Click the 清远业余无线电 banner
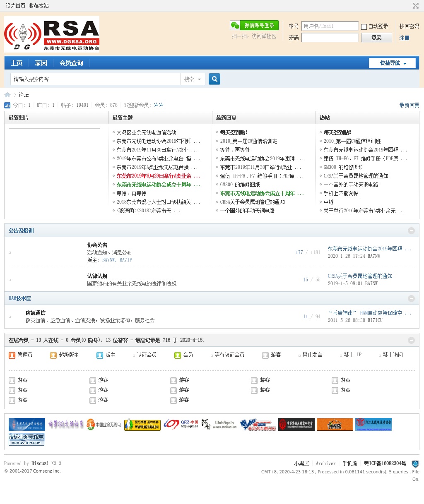 click(27, 439)
